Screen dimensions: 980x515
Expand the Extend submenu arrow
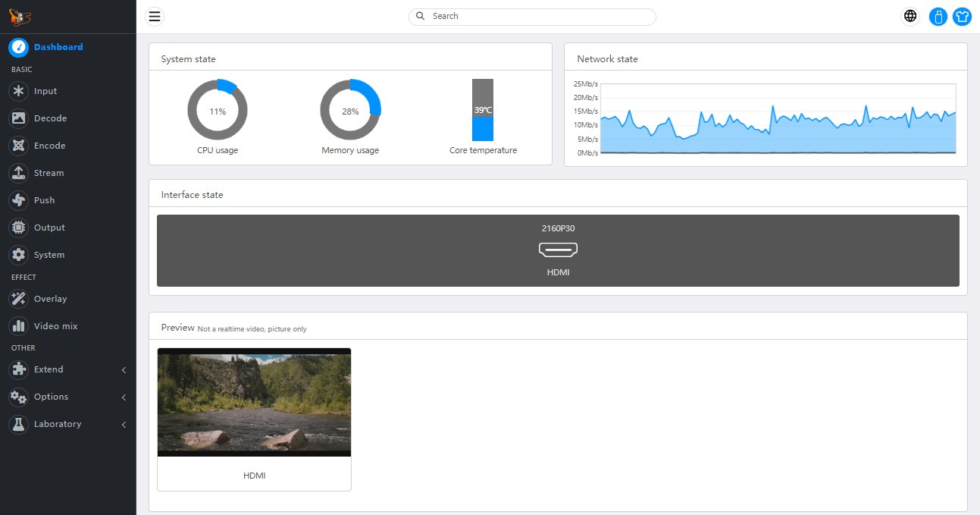tap(124, 370)
